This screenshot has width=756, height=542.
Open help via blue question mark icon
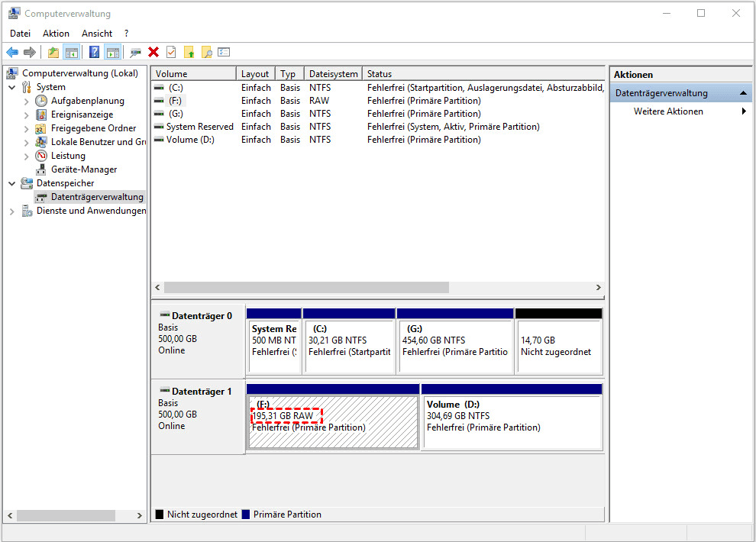94,52
